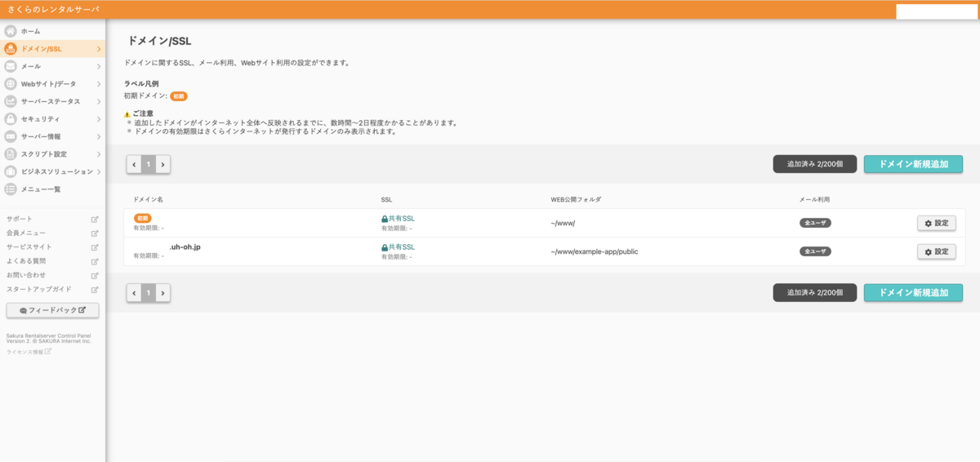Go to next page above the domain table
This screenshot has width=980, height=462.
pyautogui.click(x=163, y=164)
